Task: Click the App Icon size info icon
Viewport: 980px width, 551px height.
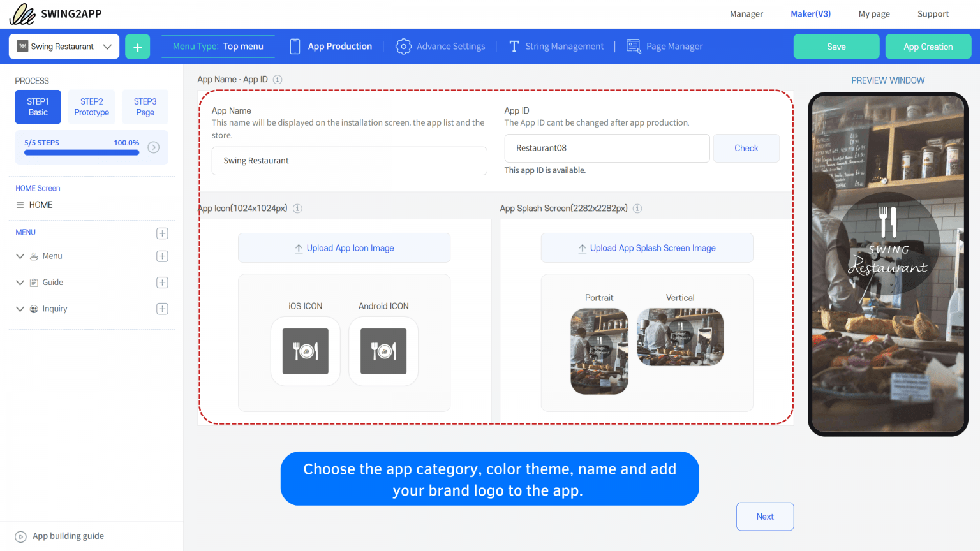Action: tap(297, 209)
